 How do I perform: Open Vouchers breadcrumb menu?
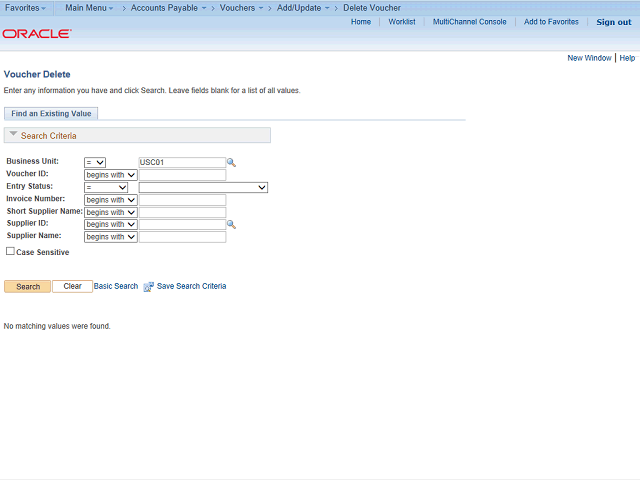tap(241, 8)
